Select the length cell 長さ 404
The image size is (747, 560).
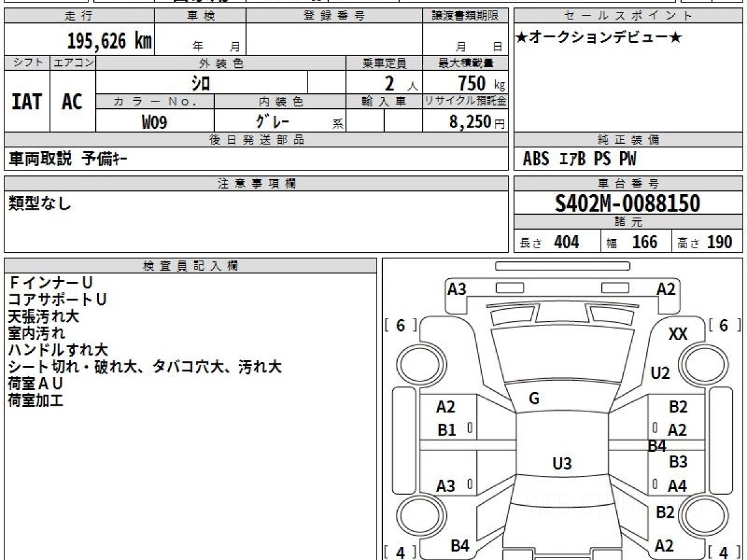[557, 242]
